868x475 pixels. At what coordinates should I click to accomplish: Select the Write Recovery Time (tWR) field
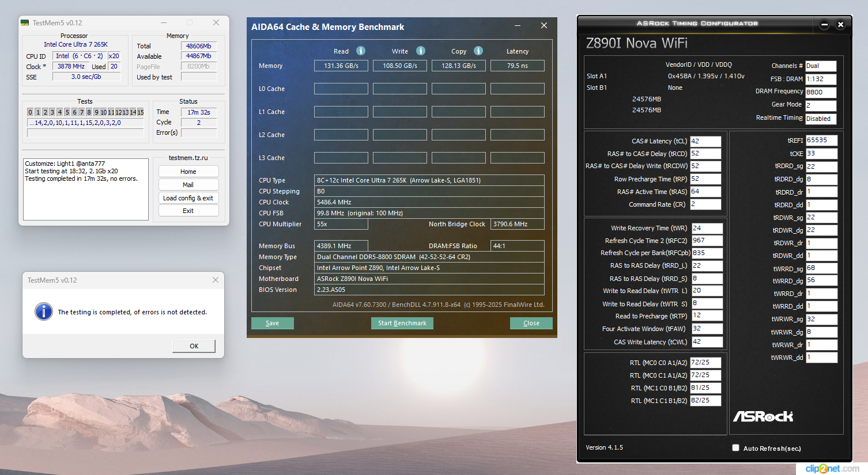click(x=707, y=228)
